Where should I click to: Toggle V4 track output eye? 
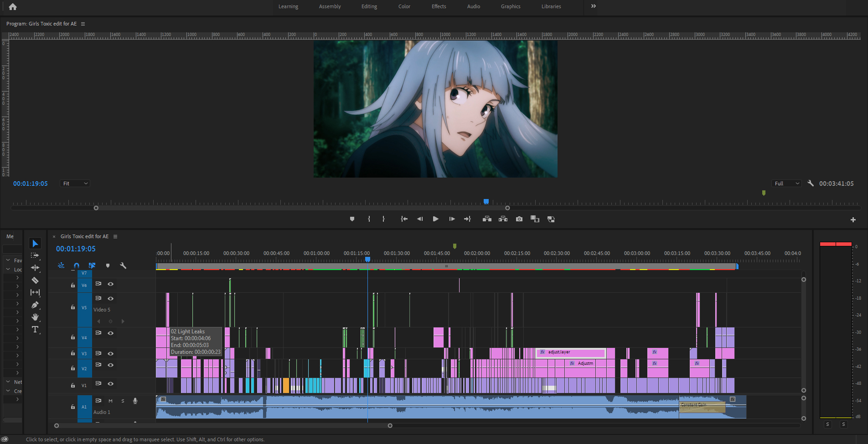coord(110,333)
